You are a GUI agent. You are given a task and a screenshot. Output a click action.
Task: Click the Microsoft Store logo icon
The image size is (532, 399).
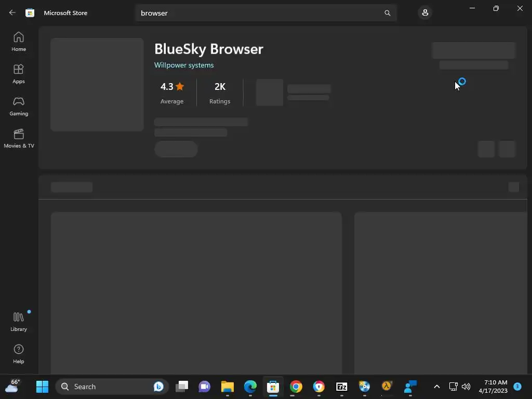30,13
